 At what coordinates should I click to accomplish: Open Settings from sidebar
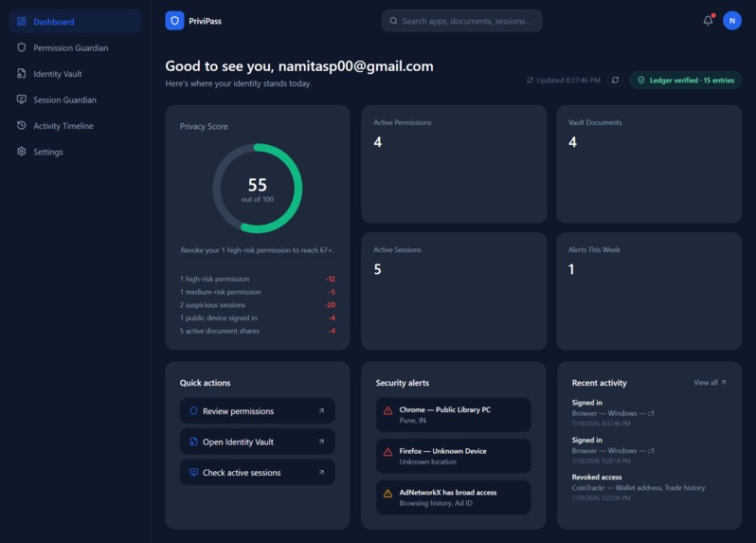(x=75, y=152)
